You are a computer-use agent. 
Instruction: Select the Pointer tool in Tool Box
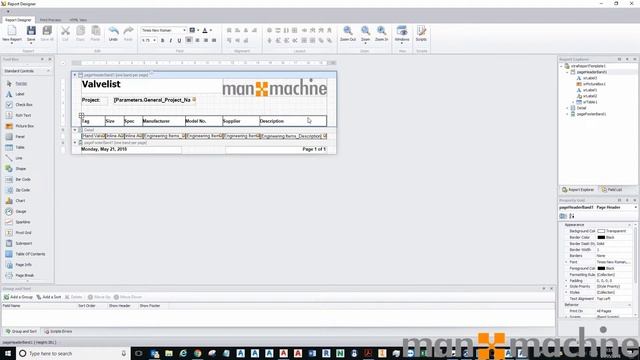(x=21, y=83)
